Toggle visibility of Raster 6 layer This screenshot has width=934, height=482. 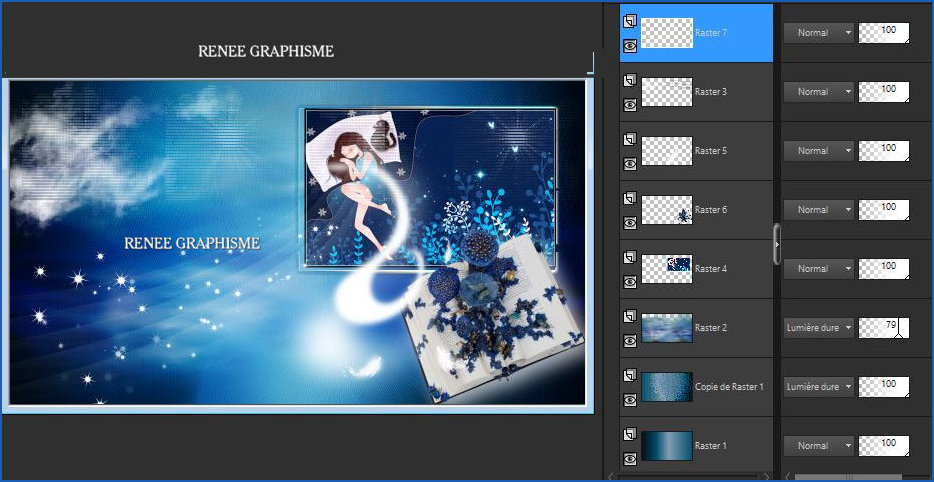tap(630, 222)
